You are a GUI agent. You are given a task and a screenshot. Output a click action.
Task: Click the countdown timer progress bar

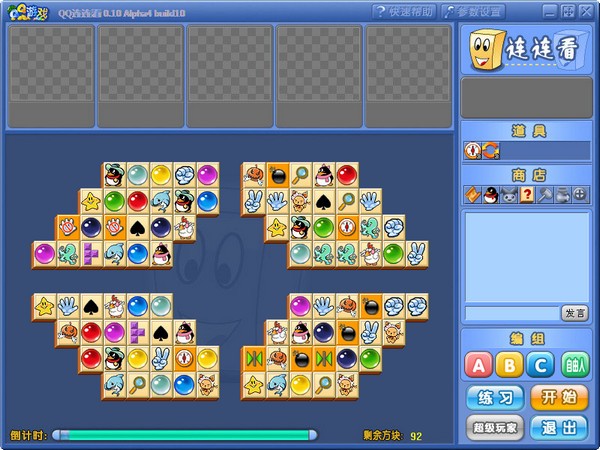pyautogui.click(x=184, y=435)
